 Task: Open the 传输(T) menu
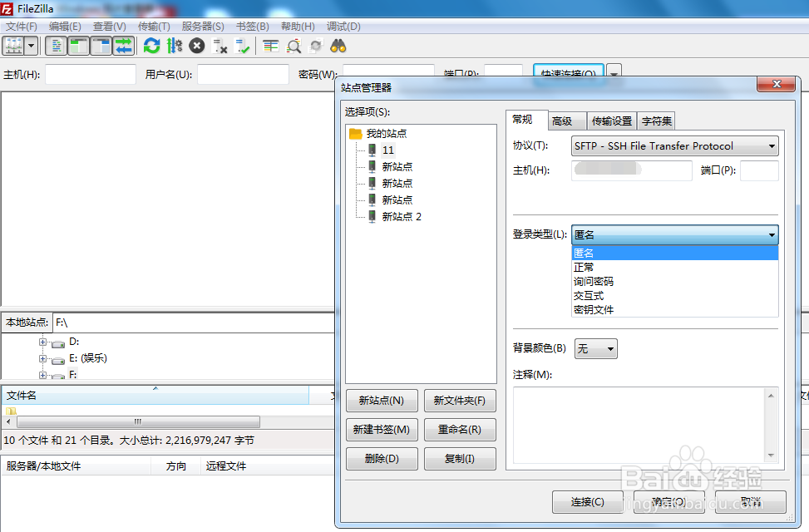pos(154,27)
